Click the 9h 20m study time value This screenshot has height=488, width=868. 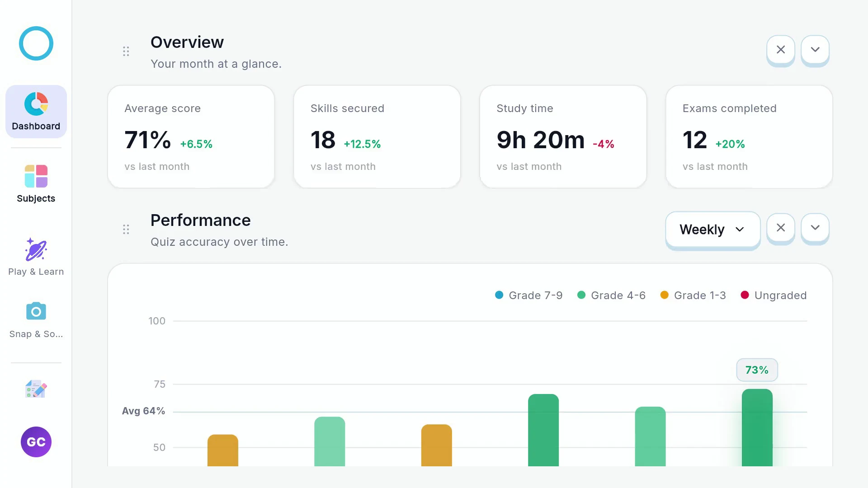(541, 140)
